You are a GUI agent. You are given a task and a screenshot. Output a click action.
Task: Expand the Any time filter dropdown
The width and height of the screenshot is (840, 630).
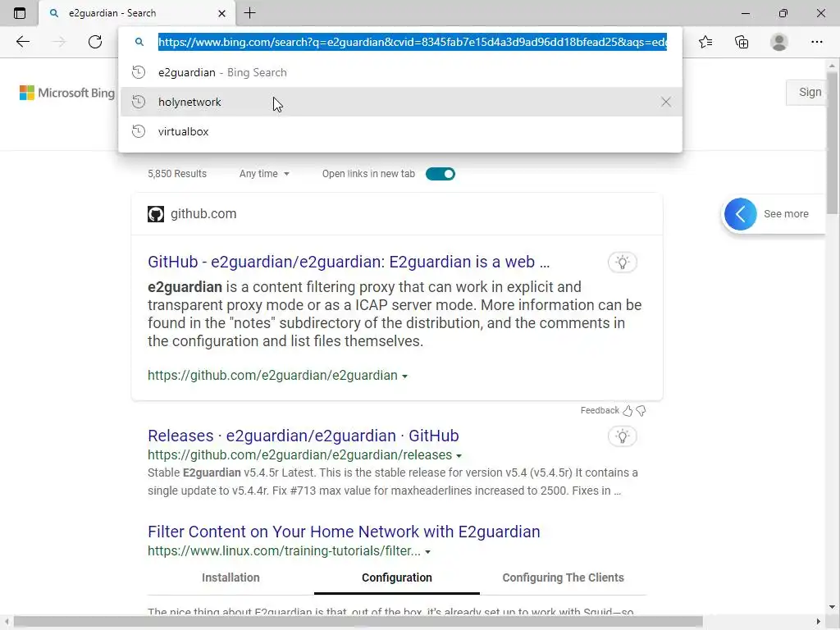264,174
